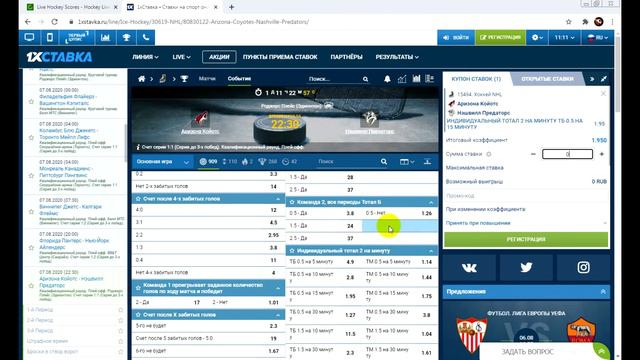Image resolution: width=640 pixels, height=360 pixels.
Task: Collapse bet slip using double arrow icon
Action: pos(592,79)
